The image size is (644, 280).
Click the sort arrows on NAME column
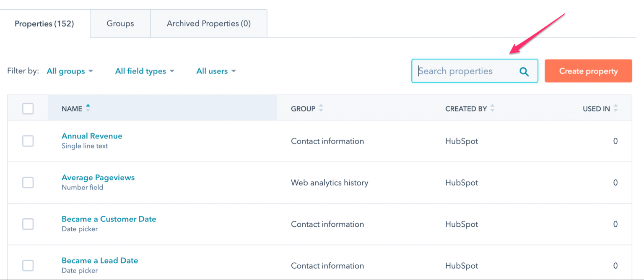[88, 108]
